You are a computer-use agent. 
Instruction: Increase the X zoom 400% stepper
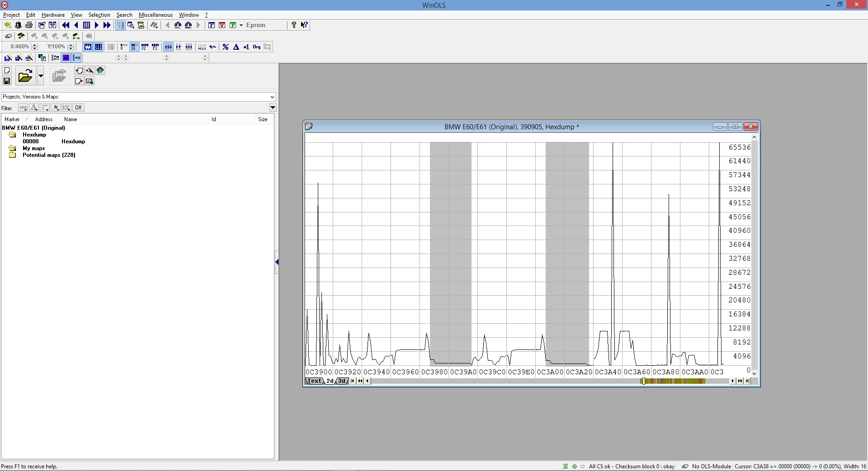(x=35, y=45)
